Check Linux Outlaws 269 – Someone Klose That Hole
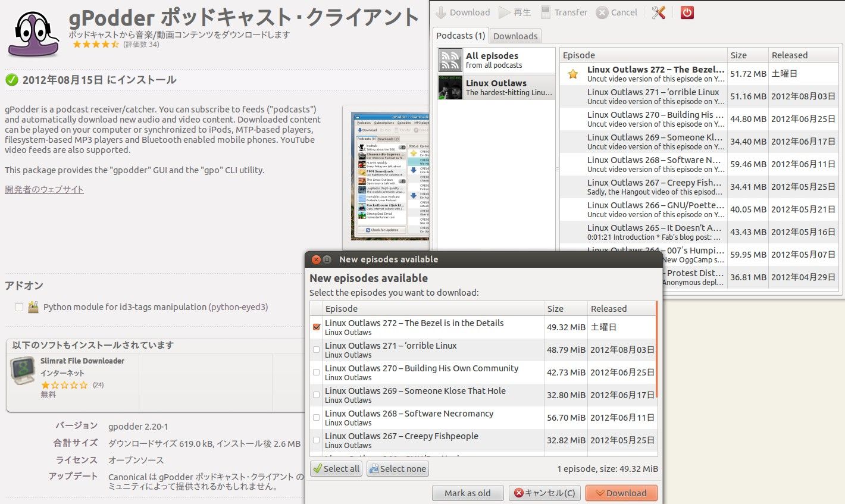 [317, 395]
